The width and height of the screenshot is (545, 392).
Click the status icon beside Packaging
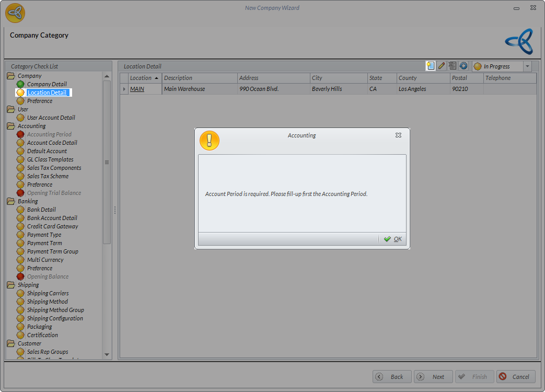click(x=20, y=327)
